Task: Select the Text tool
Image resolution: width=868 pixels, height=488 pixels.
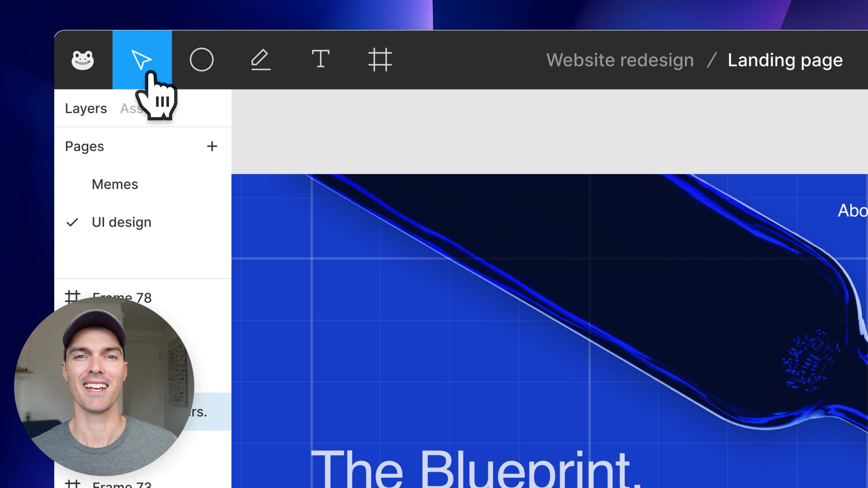Action: click(x=320, y=59)
